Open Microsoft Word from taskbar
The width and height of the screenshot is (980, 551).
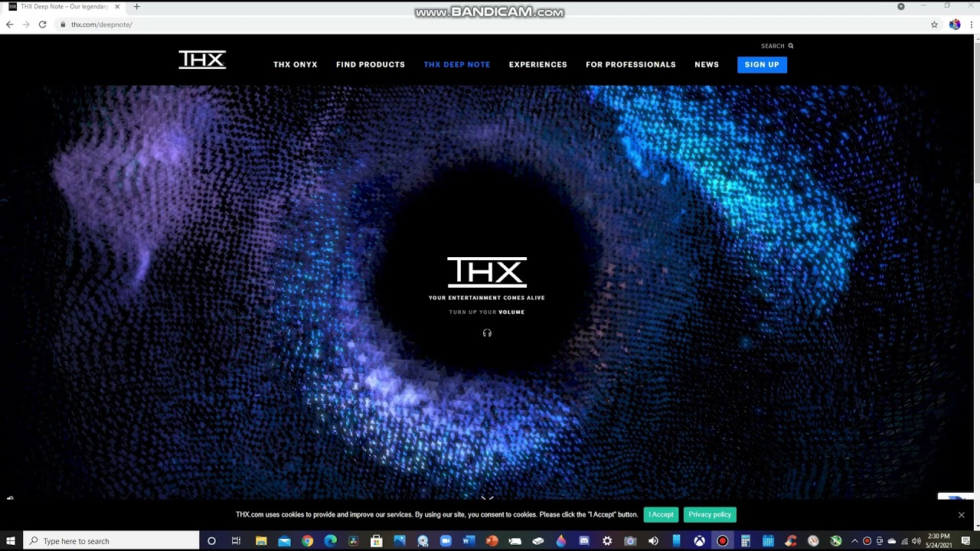[x=469, y=541]
